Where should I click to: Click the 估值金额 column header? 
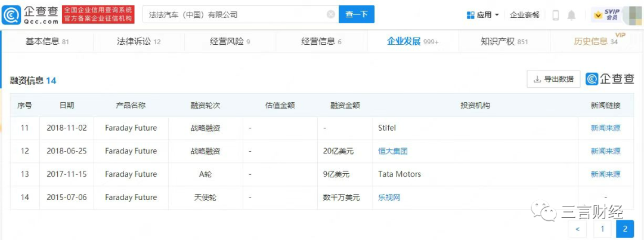(280, 105)
